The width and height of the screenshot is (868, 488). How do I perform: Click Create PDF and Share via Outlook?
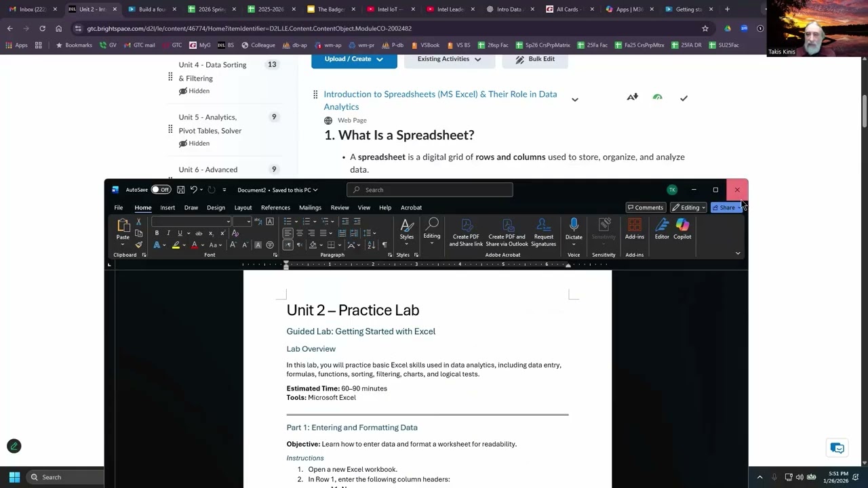(507, 232)
